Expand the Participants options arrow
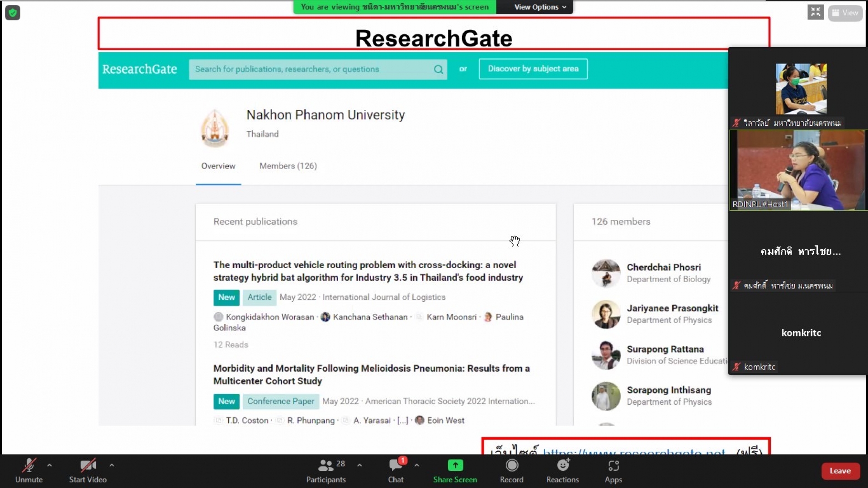The image size is (868, 488). point(359,465)
